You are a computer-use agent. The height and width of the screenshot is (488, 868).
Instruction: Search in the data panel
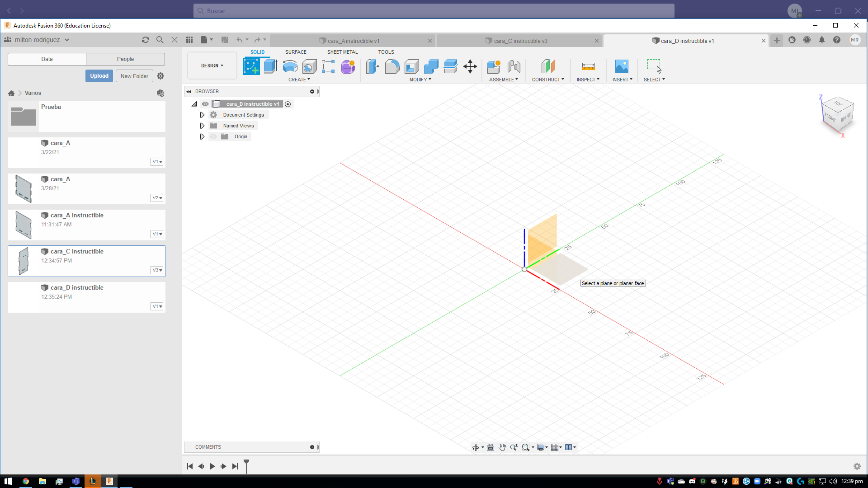point(160,40)
